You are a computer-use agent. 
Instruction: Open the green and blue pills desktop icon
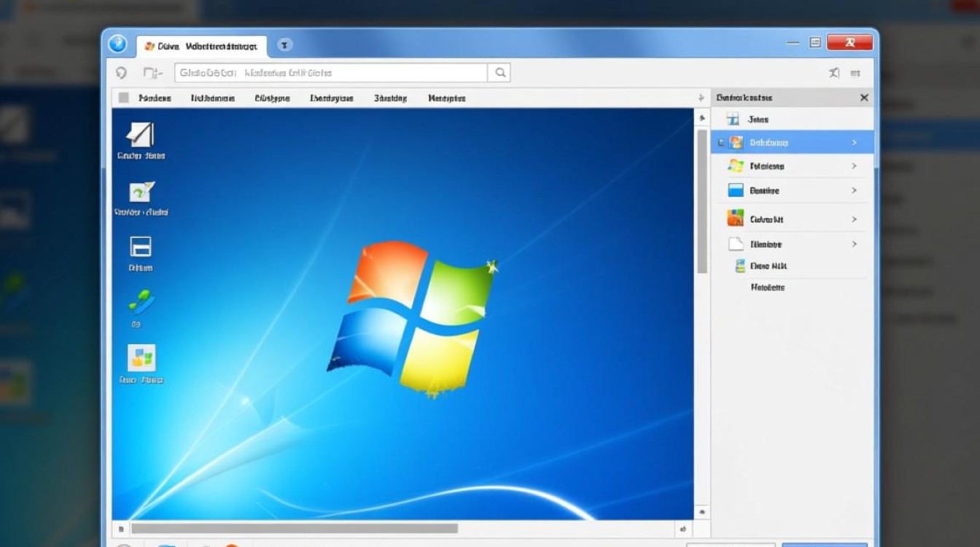point(141,301)
